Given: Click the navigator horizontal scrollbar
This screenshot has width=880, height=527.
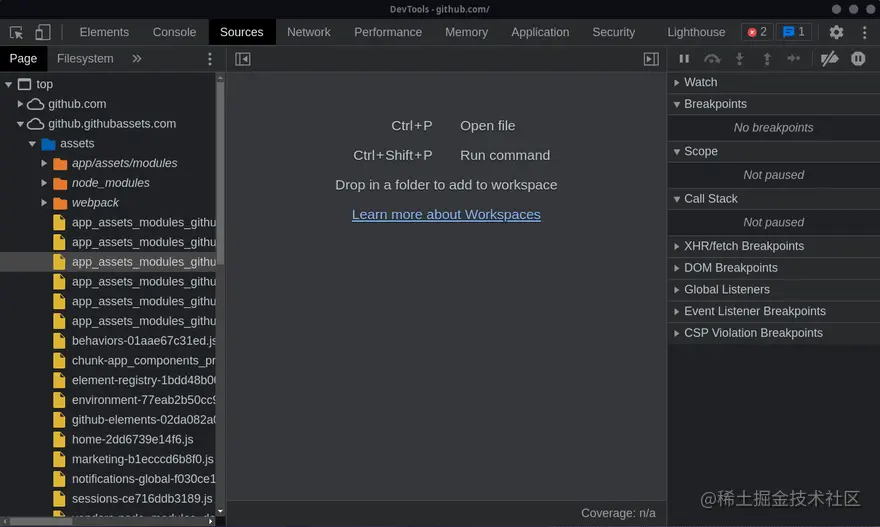Looking at the screenshot, I should [x=40, y=521].
